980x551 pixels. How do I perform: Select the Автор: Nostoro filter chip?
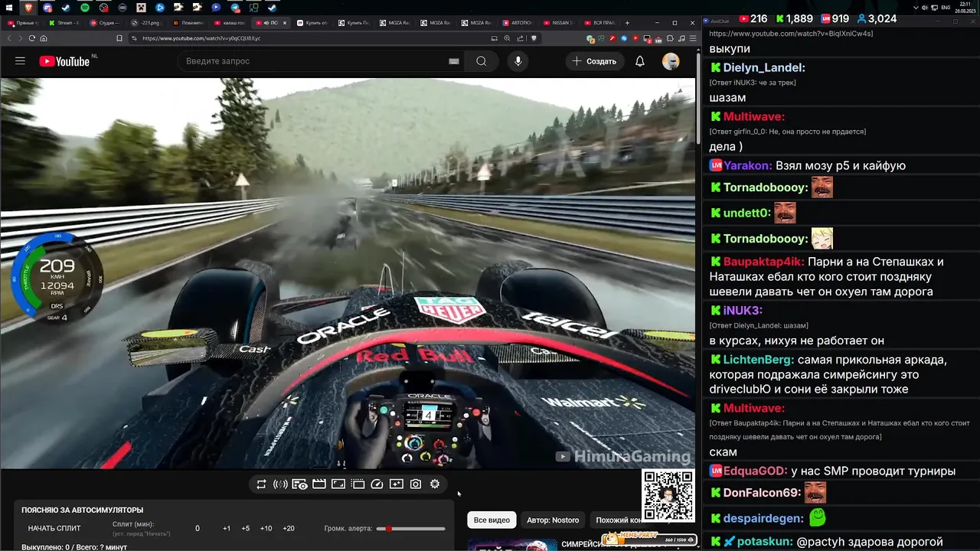coord(553,520)
